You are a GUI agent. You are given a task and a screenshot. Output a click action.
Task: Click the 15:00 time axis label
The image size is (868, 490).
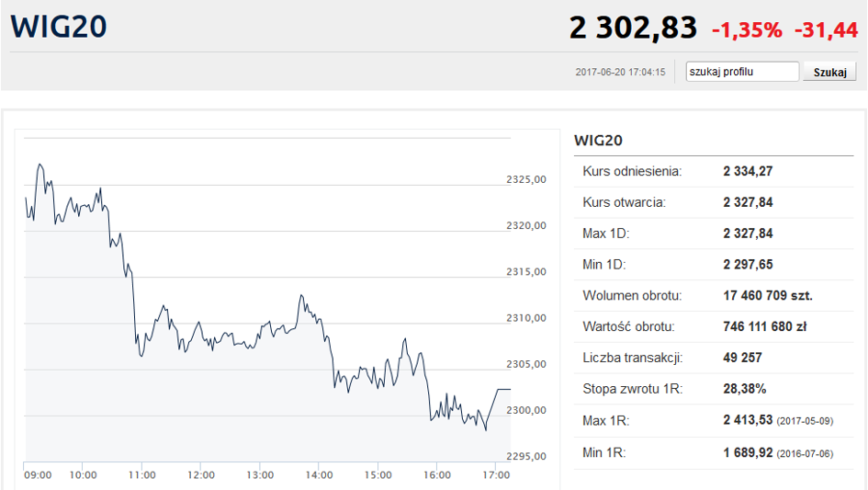click(x=378, y=475)
